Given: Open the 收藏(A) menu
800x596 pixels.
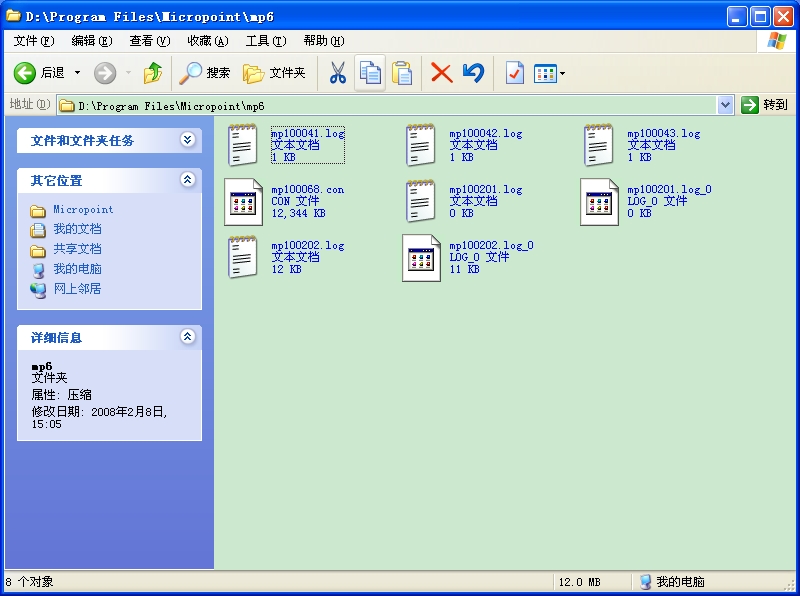Looking at the screenshot, I should [x=208, y=41].
